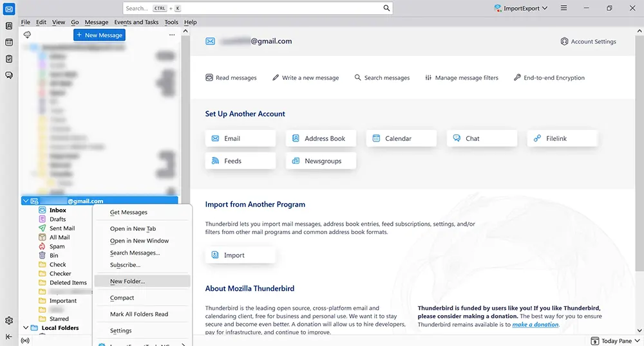This screenshot has width=644, height=346.
Task: Select the Starred folder
Action: coord(59,318)
